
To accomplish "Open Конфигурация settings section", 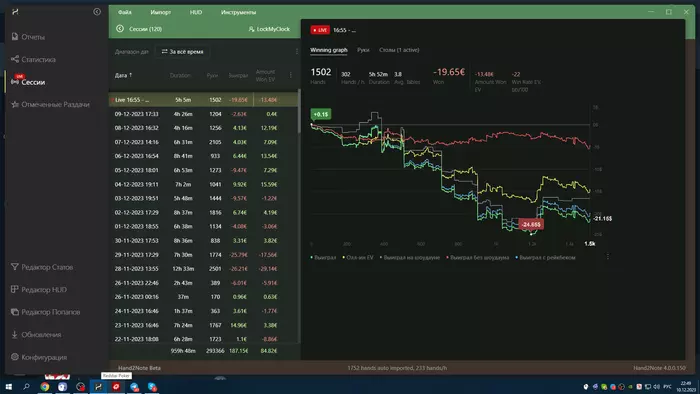I will point(39,357).
